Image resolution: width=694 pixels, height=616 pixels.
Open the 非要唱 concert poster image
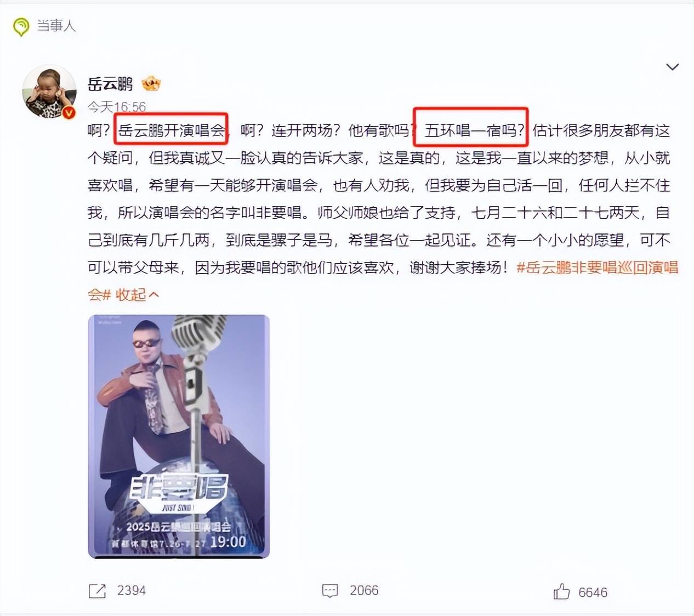[179, 436]
